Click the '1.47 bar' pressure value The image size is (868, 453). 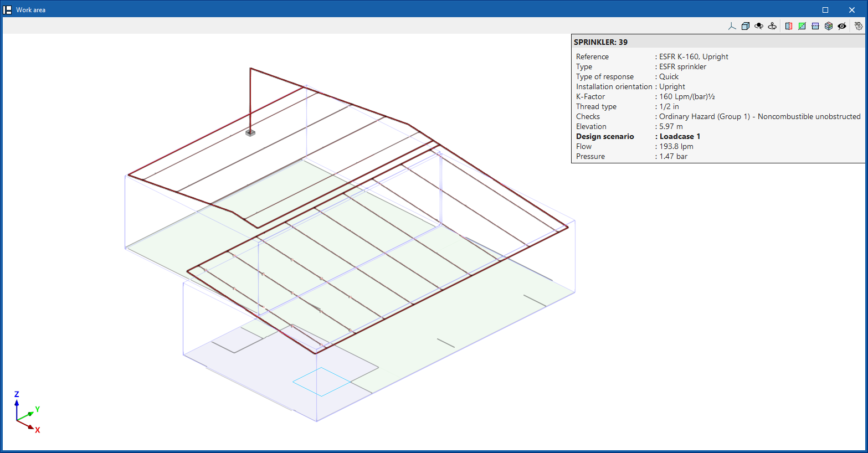(x=673, y=156)
